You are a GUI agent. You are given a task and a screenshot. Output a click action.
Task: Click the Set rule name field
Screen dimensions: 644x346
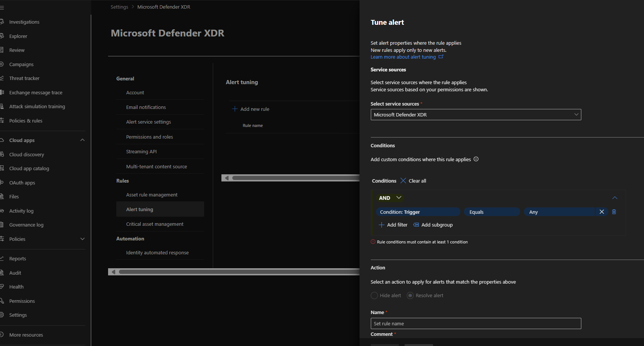(x=476, y=323)
